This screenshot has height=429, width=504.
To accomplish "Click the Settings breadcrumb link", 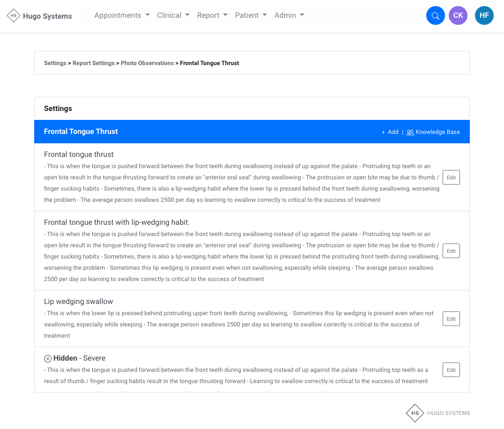I will [x=55, y=63].
